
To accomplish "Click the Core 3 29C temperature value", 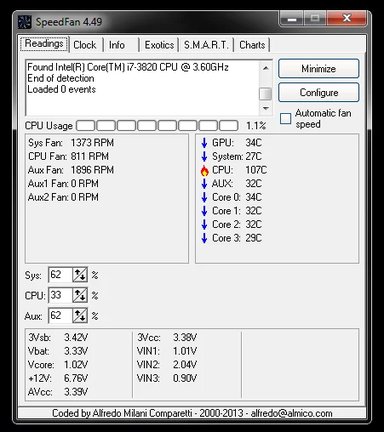I will coord(253,239).
